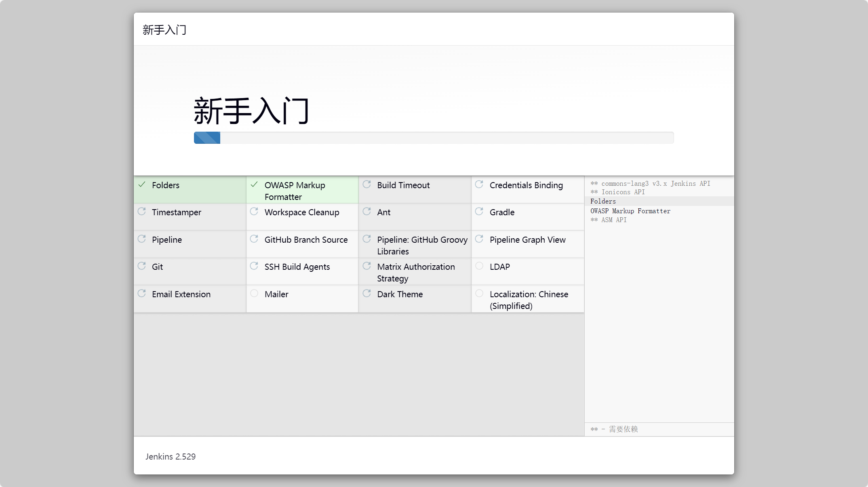Click the 新手入门 title in header bar
Screen dimensions: 868x487
(x=164, y=29)
